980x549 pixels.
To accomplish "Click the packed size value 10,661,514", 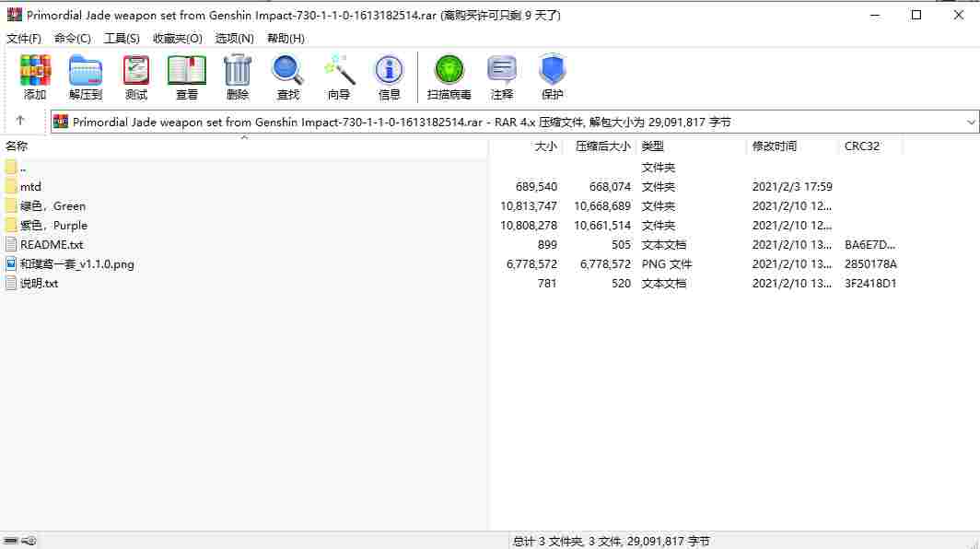I will [602, 225].
